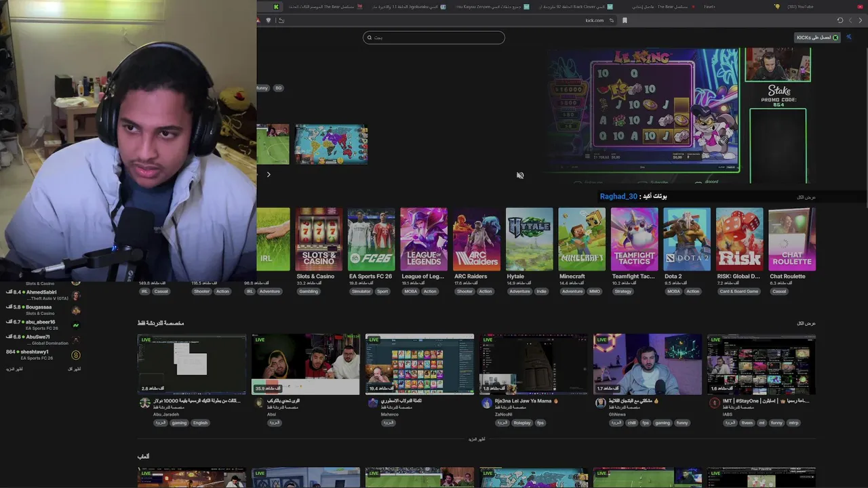The height and width of the screenshot is (488, 868).
Task: Open the Chat Roulette category cover
Action: (x=792, y=239)
